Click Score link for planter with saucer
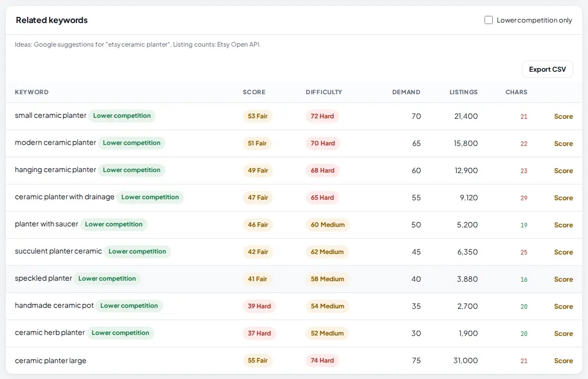Screen dimensions: 588x379 pos(563,225)
